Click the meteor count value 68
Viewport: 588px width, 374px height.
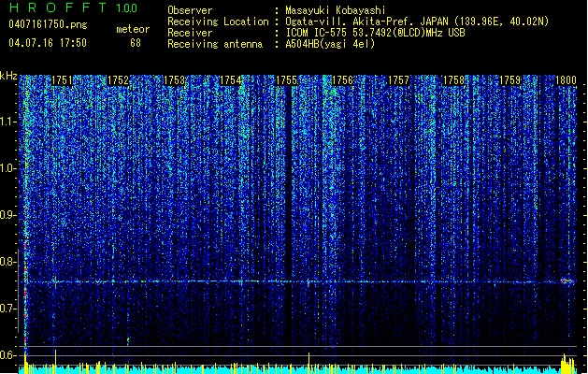pyautogui.click(x=136, y=43)
